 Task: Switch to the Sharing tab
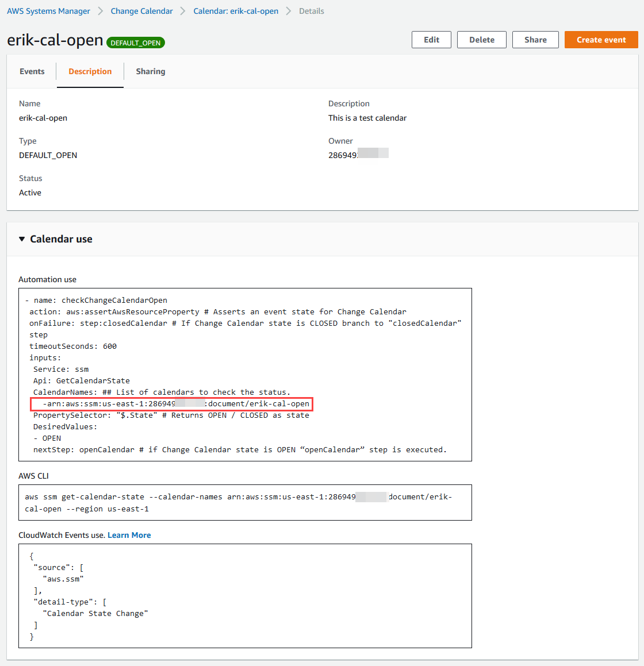[151, 71]
